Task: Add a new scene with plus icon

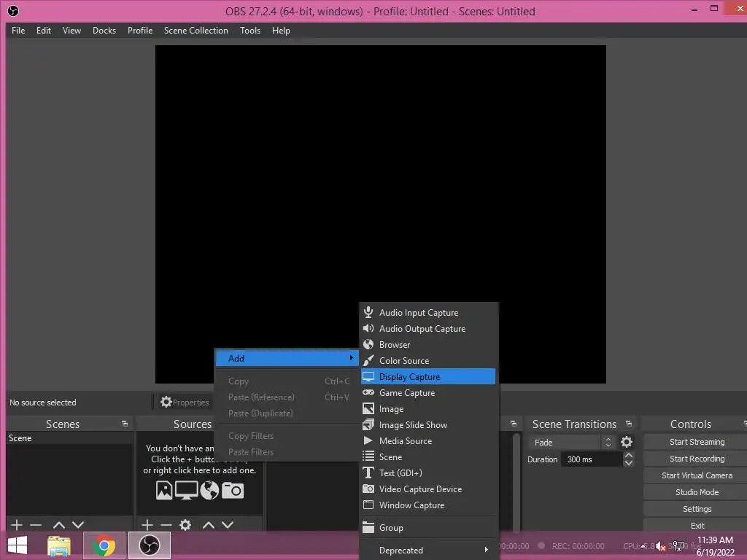Action: click(17, 525)
